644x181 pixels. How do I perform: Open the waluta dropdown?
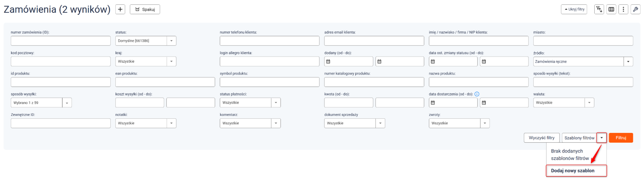pos(589,103)
